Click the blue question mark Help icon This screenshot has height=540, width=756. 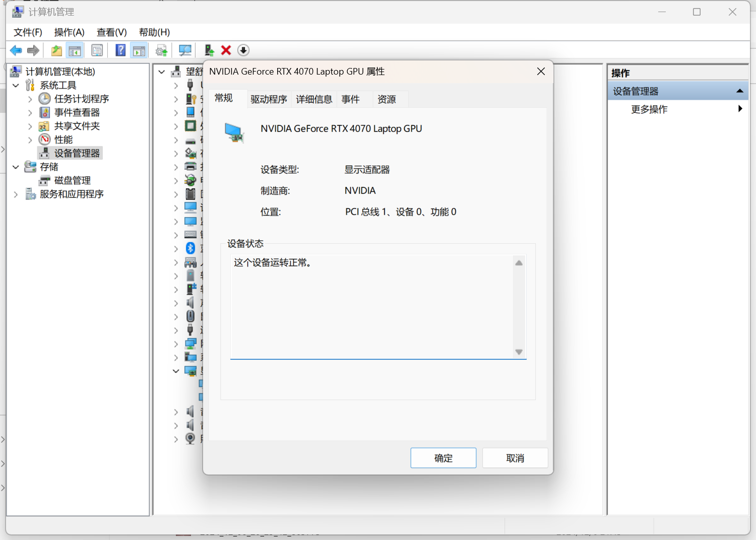point(120,50)
